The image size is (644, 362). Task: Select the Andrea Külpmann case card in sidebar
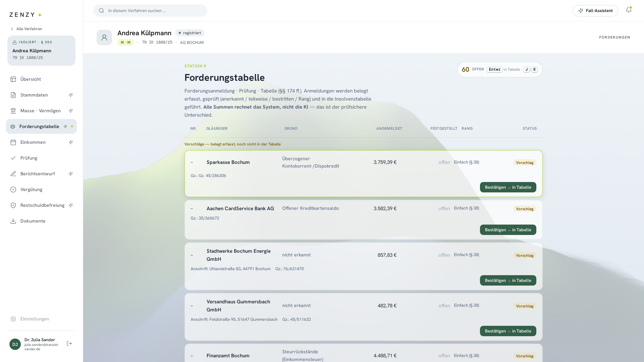[x=41, y=50]
